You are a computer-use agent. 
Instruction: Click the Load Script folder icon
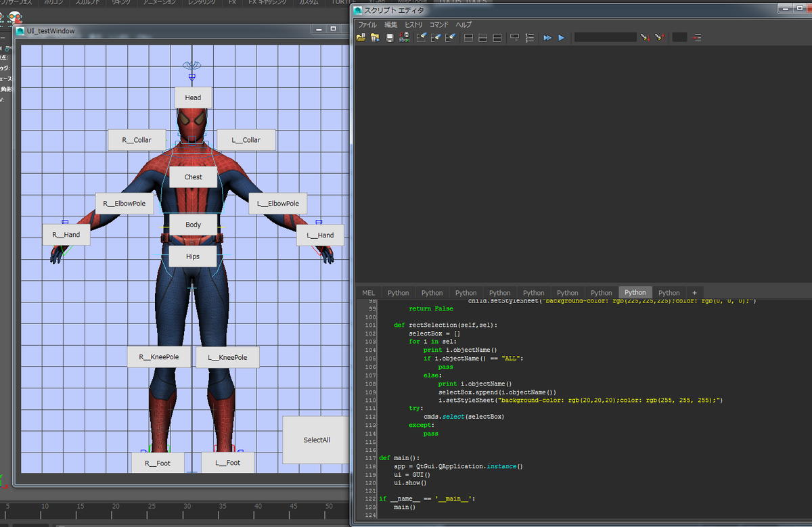[361, 38]
